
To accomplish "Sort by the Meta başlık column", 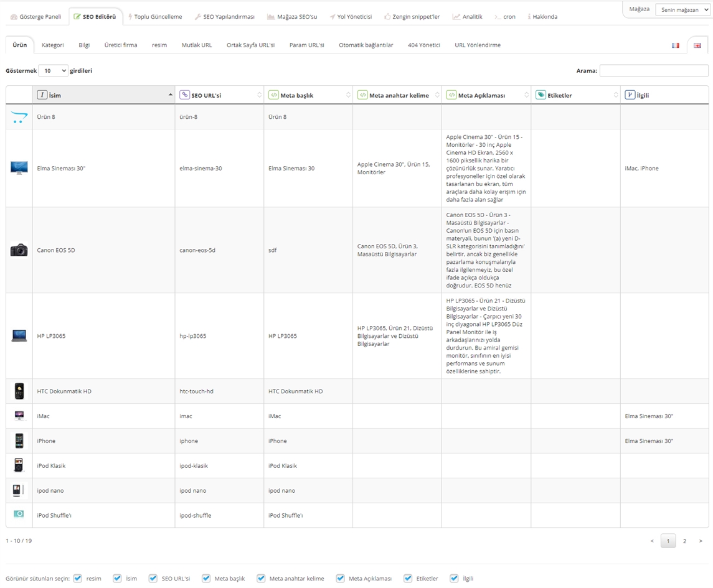I will click(x=308, y=95).
